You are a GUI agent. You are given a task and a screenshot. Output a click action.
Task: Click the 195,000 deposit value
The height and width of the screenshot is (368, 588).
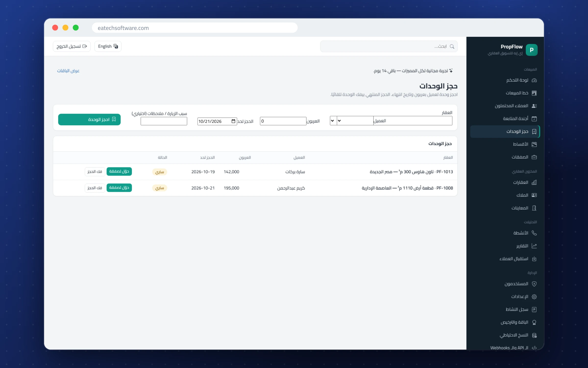coord(231,188)
